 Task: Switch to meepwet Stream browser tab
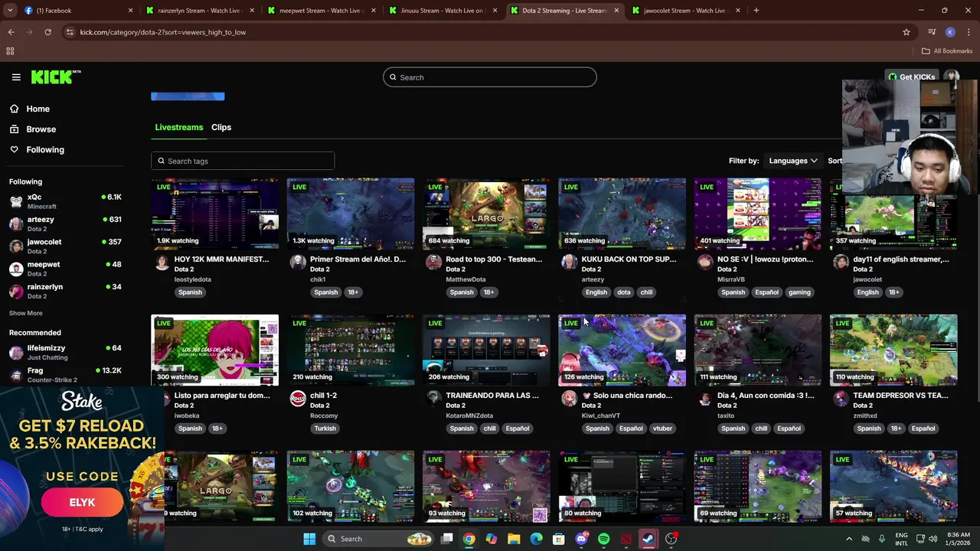pyautogui.click(x=322, y=11)
